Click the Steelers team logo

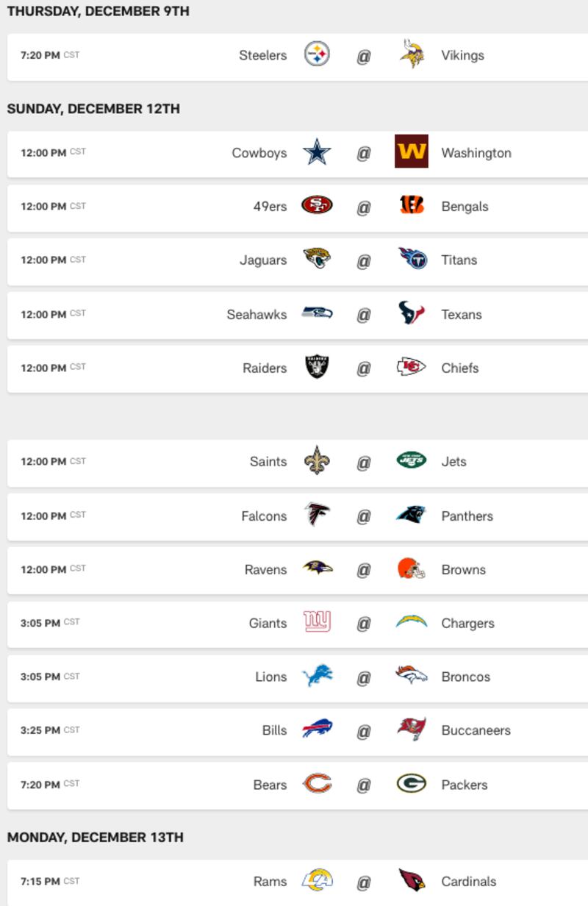(x=317, y=54)
